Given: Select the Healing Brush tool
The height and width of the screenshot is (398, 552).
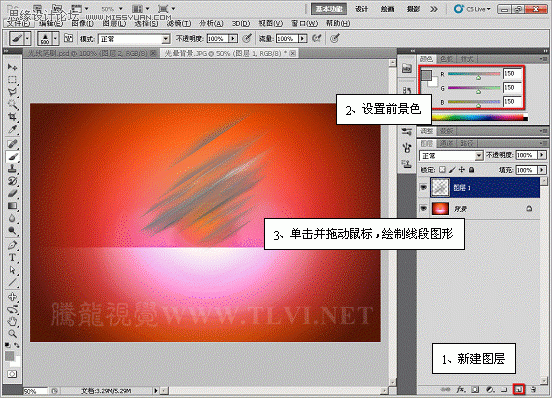Looking at the screenshot, I should click(12, 144).
